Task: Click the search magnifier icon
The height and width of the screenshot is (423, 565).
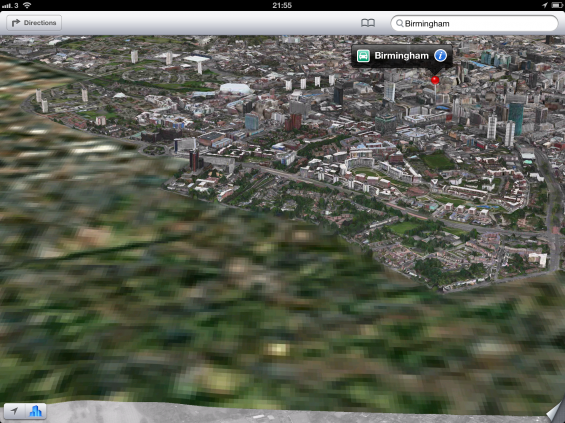Action: click(400, 23)
